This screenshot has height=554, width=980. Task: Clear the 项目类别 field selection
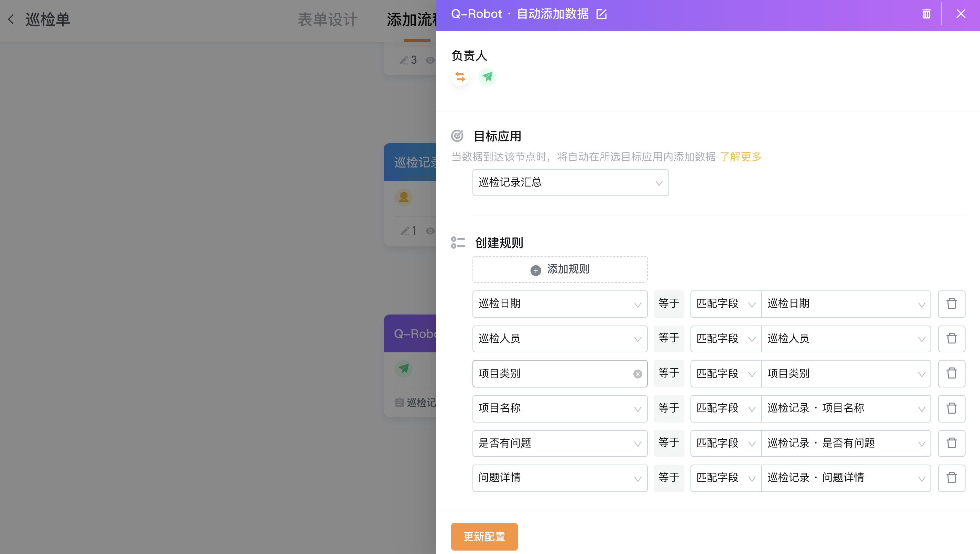tap(638, 374)
